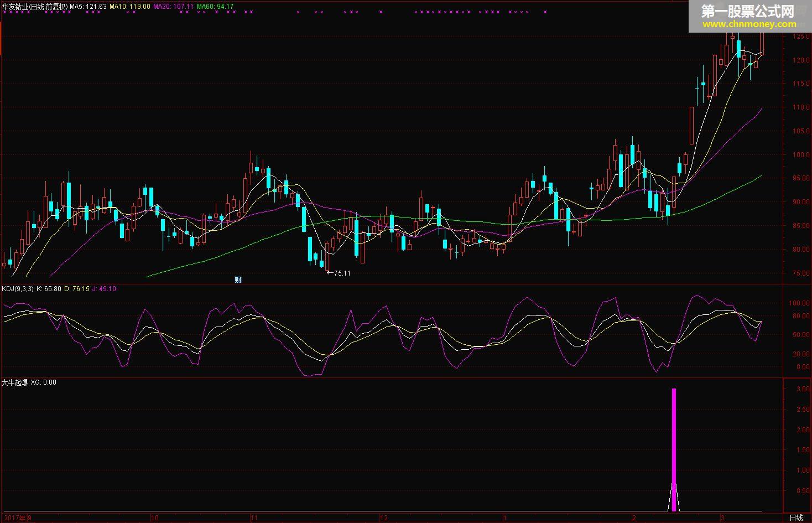Viewport: 812px width, 523px height.
Task: Click month 11 on the time axis
Action: click(254, 518)
